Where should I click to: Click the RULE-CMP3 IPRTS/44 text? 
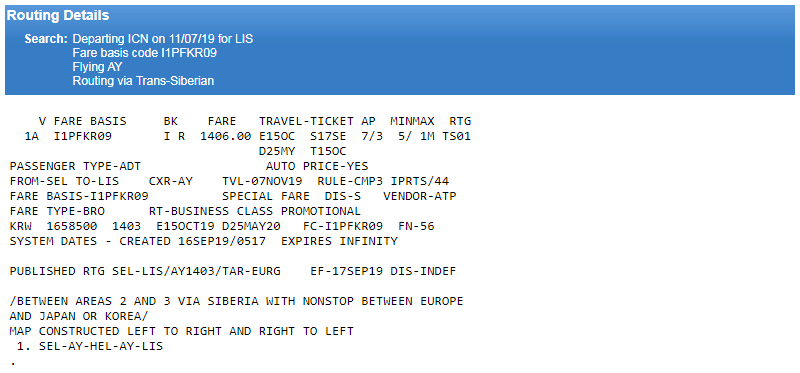point(383,181)
